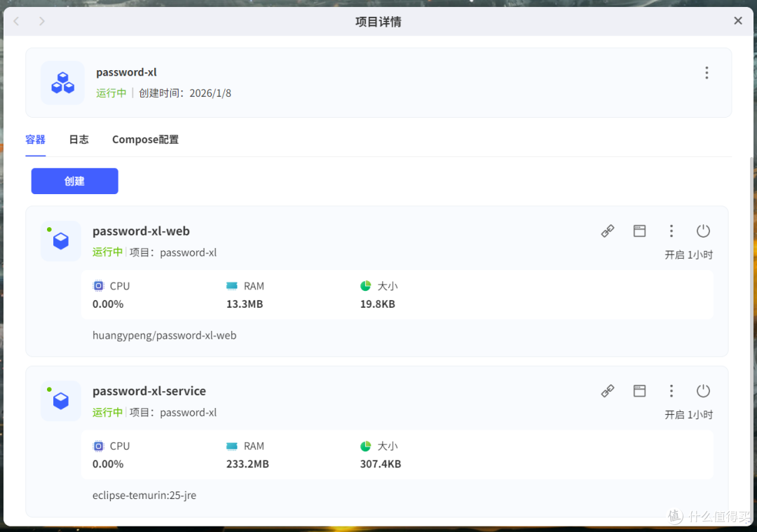Viewport: 757px width, 532px height.
Task: Click the 项目详情 window title
Action: pos(378,22)
